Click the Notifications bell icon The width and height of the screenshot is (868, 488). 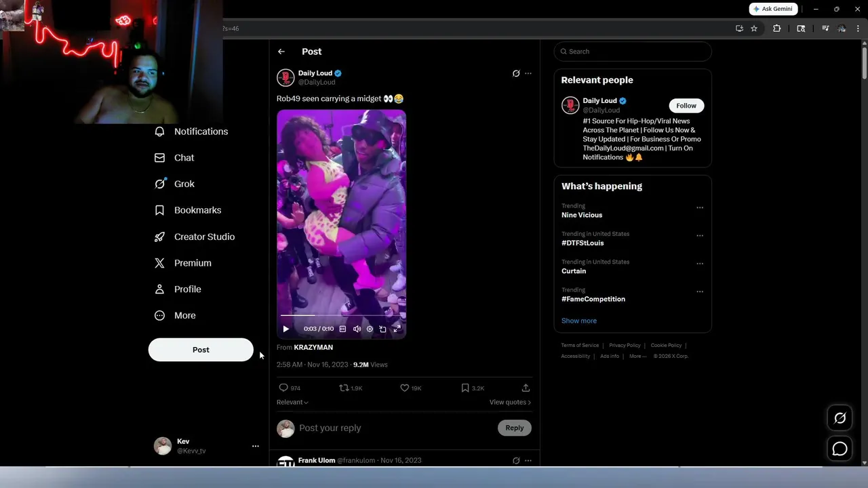pos(159,131)
